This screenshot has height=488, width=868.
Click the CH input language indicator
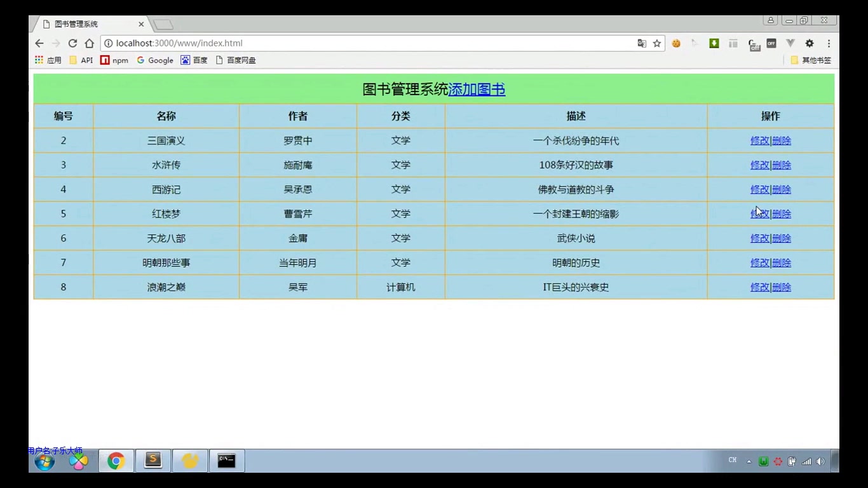(733, 460)
